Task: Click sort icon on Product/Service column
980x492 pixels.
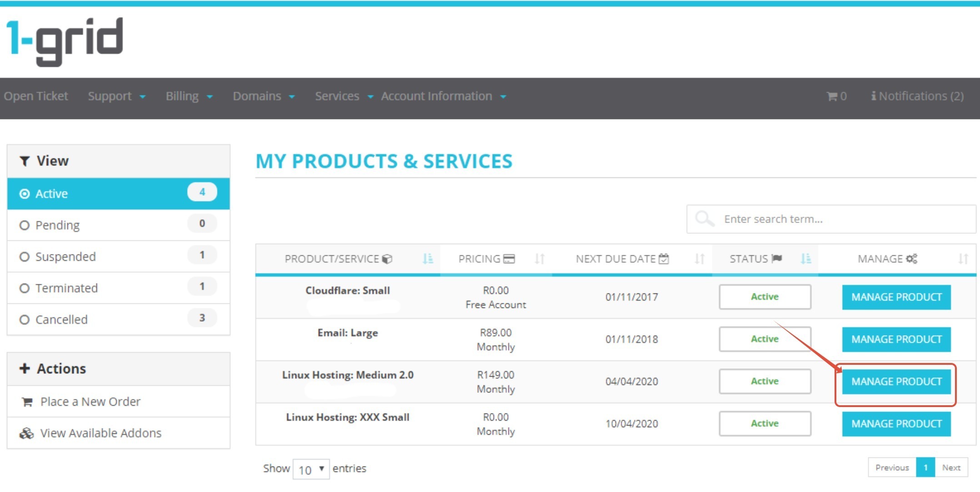Action: click(x=428, y=259)
